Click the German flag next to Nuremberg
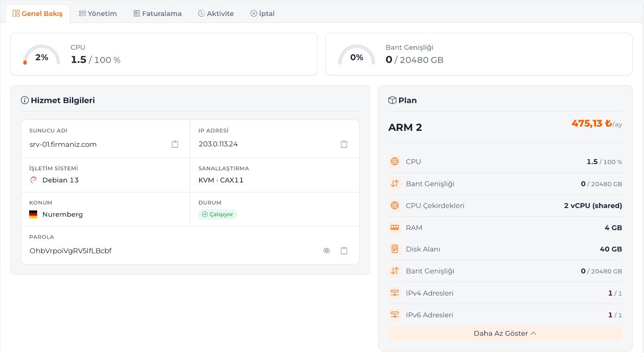Viewport: 644px width, 353px height. tap(33, 214)
